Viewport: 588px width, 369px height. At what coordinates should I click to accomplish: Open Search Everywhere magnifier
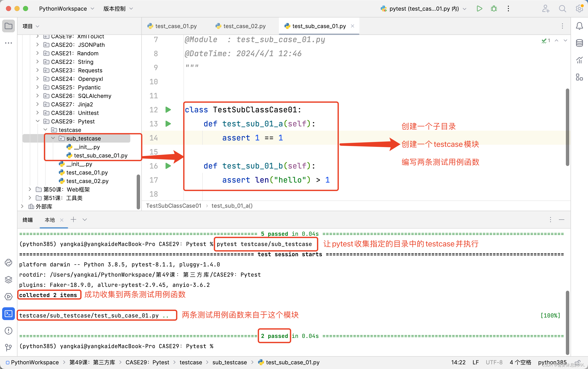tap(563, 9)
